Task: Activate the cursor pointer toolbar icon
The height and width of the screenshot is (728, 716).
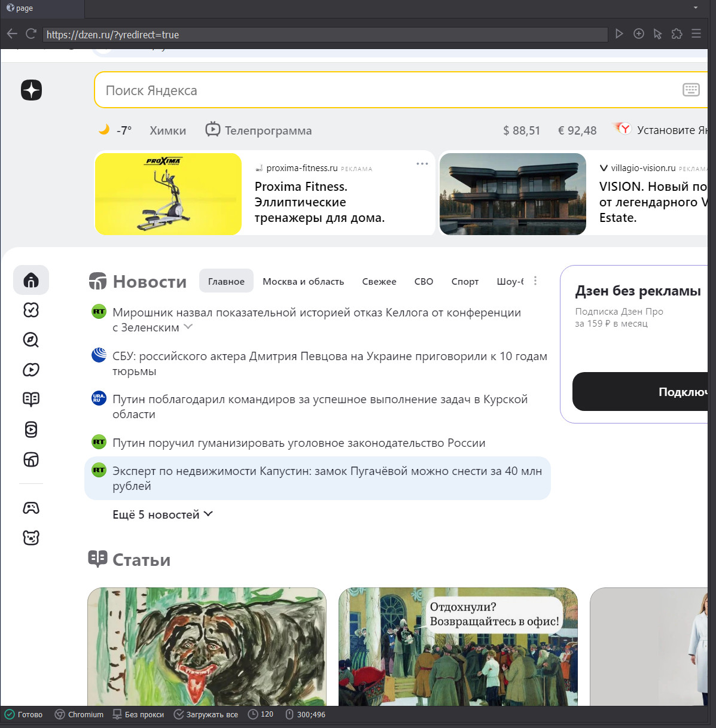Action: (658, 34)
